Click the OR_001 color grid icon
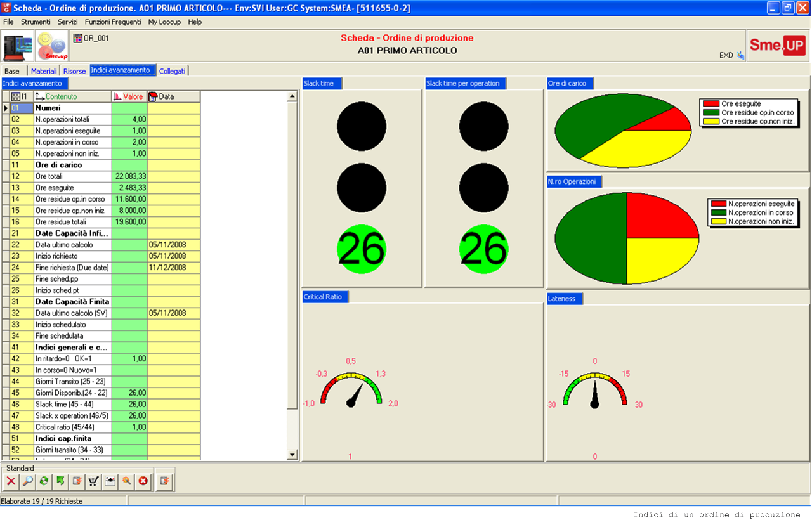 77,38
